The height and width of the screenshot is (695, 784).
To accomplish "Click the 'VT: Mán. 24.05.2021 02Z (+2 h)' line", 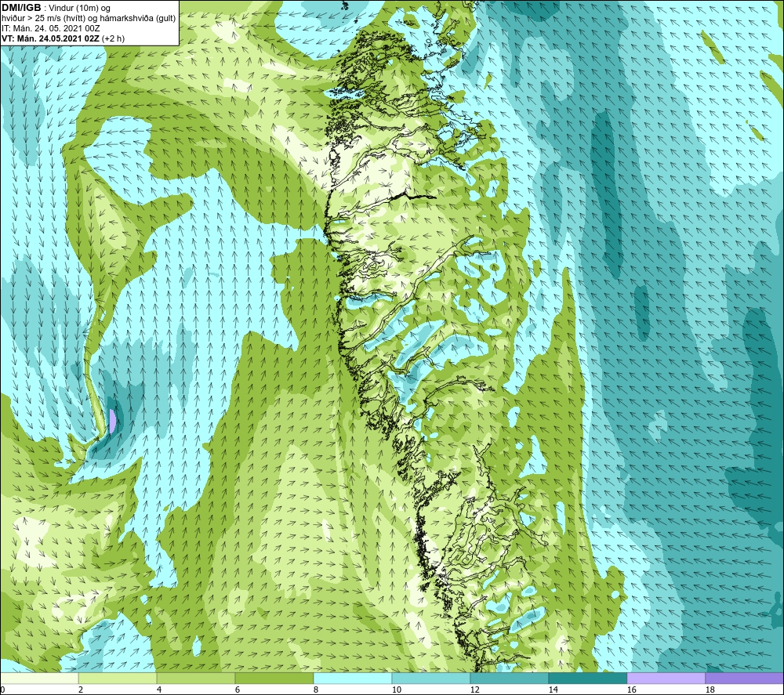I will click(x=63, y=38).
